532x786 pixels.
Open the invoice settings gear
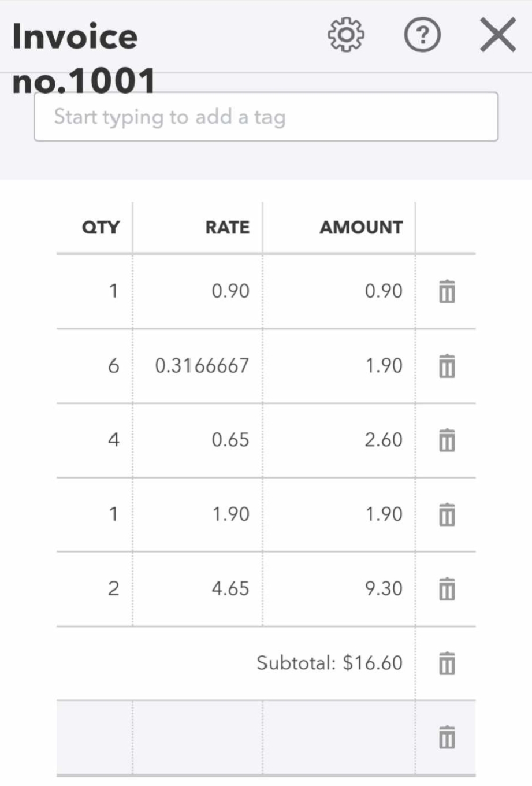point(346,36)
